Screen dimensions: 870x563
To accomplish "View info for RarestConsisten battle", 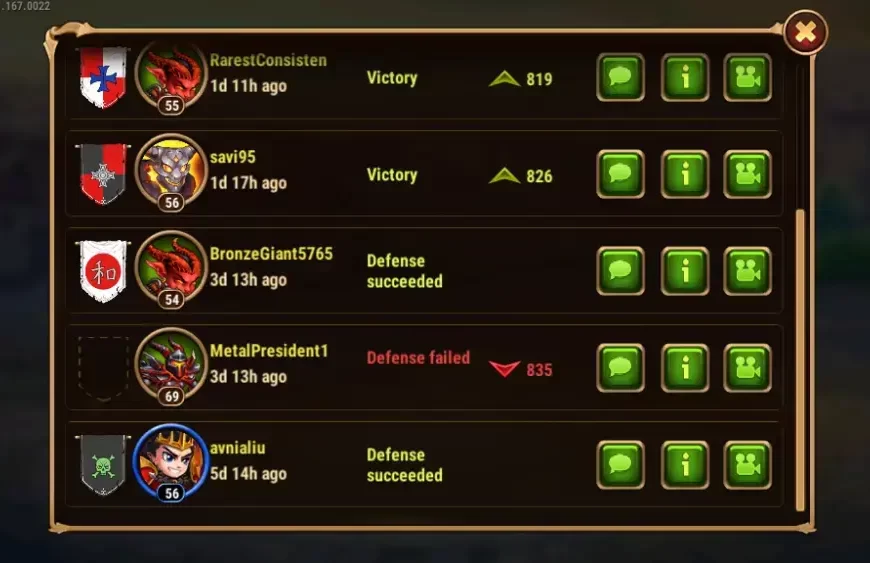I will coord(685,77).
